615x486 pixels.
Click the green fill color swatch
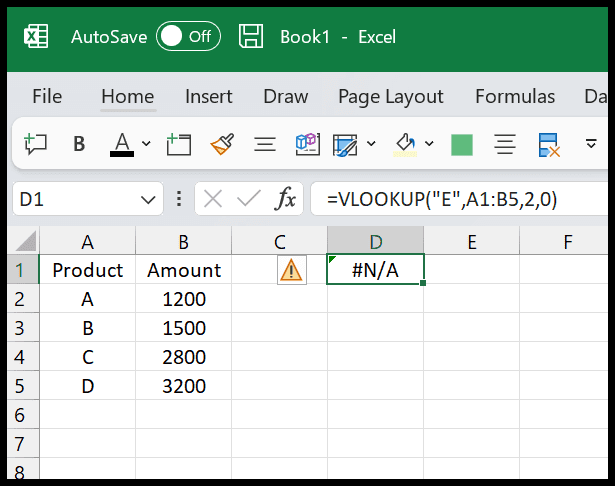click(x=462, y=145)
